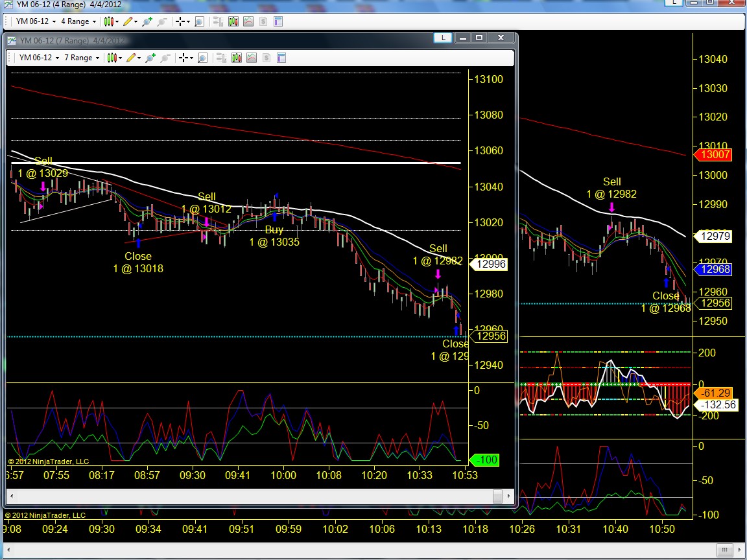The width and height of the screenshot is (747, 560).
Task: Open the YM 06-12 instrument dropdown in 7 Range window
Action: tap(39, 58)
